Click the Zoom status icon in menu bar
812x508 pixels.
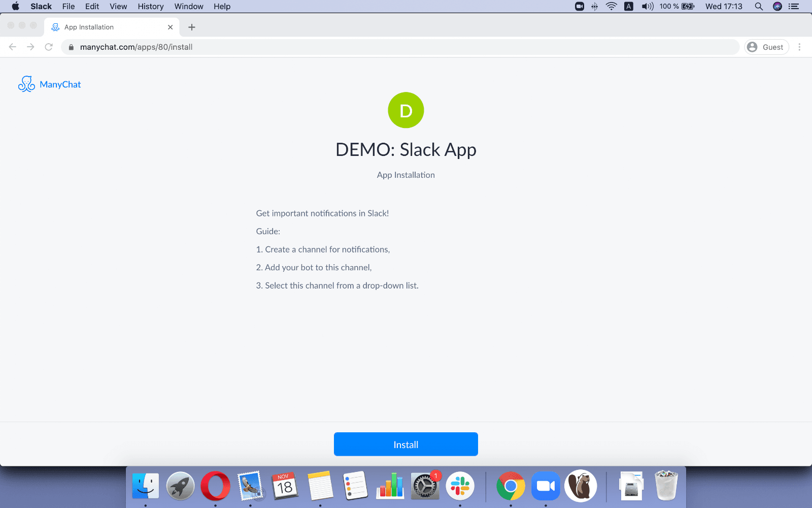coord(580,7)
